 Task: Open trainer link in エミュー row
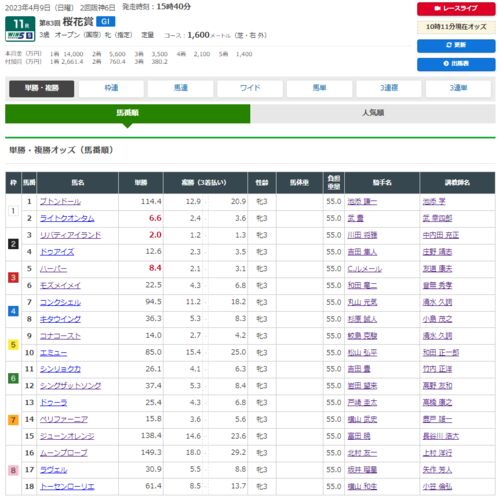[x=441, y=353]
